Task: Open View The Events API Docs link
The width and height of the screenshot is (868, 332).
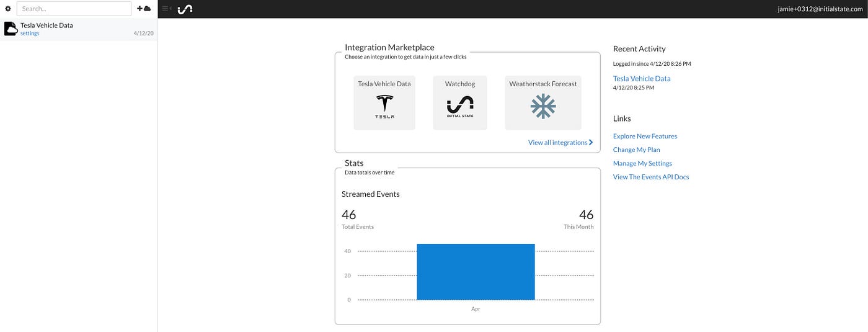Action: [x=651, y=177]
